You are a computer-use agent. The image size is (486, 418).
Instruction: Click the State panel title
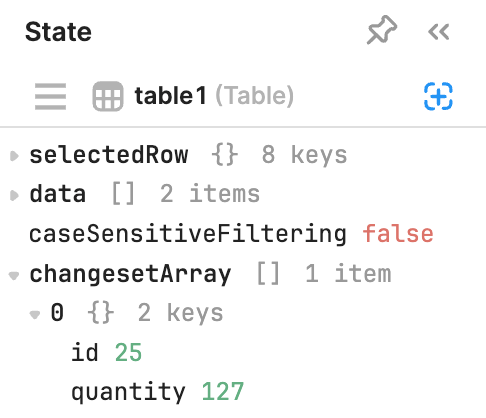(58, 32)
